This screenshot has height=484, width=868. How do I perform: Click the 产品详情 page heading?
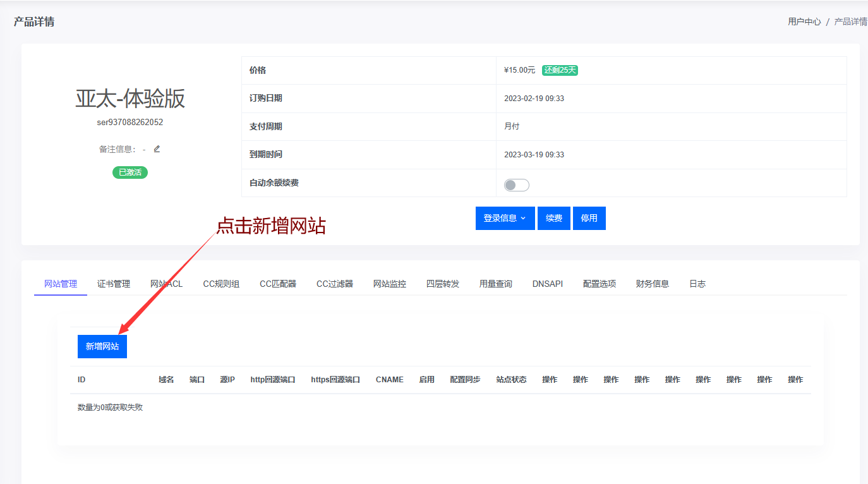[34, 21]
